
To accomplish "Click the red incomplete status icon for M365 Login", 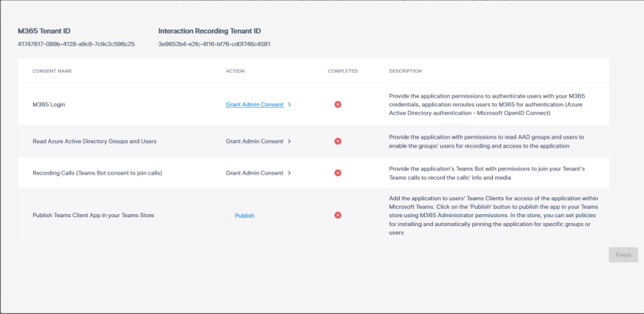I will [x=337, y=104].
